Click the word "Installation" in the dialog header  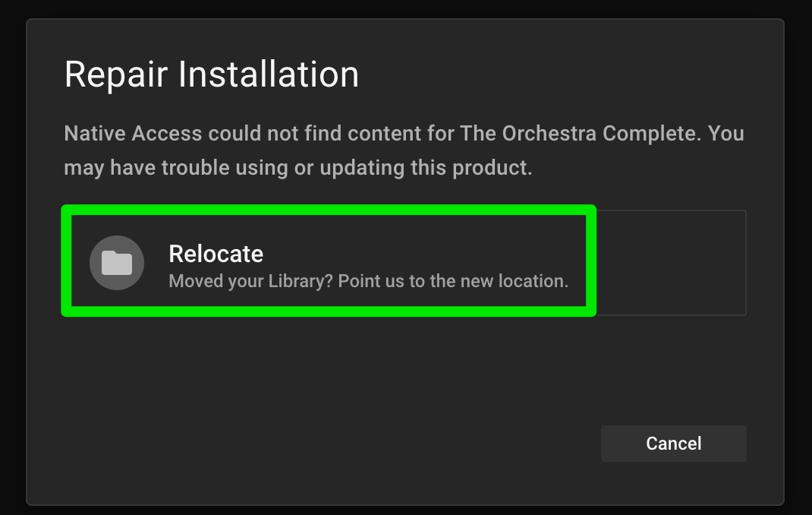[268, 74]
